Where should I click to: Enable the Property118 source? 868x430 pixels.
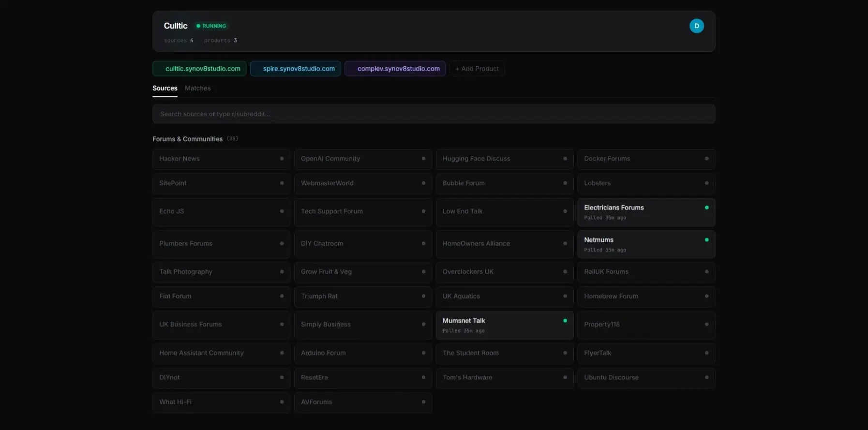point(646,325)
